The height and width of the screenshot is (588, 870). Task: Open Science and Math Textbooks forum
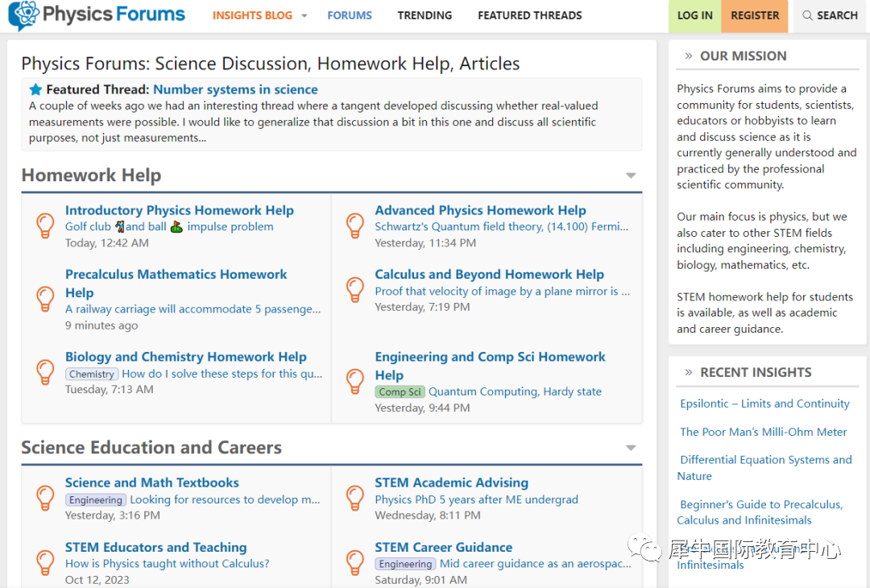click(152, 482)
